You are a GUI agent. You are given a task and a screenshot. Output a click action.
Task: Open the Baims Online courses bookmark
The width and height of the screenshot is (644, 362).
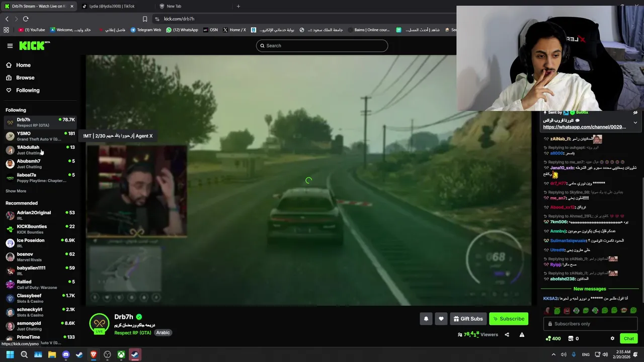coord(368,30)
